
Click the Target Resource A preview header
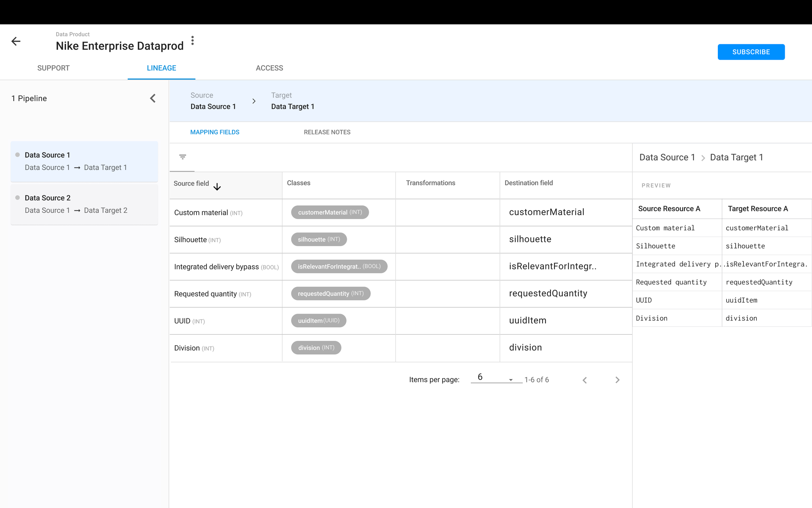[758, 209]
